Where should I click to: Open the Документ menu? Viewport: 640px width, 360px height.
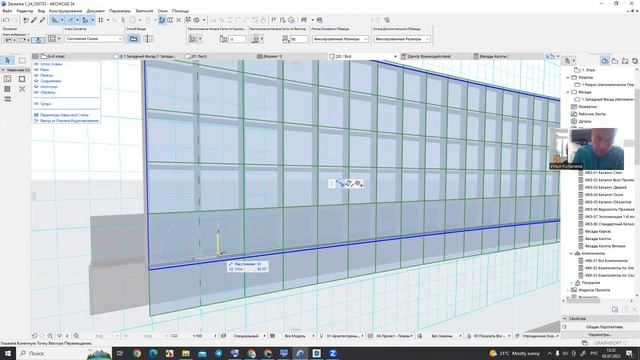96,11
